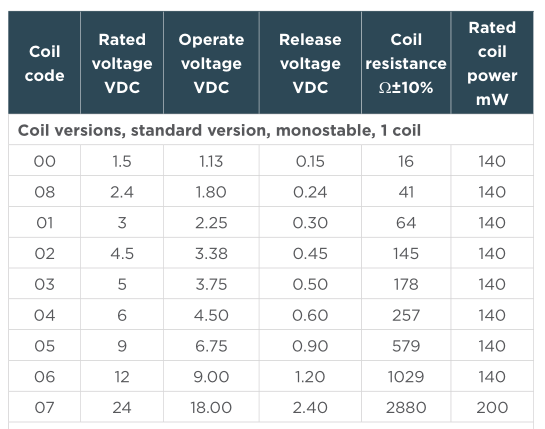Viewport: 545px width, 429px height.
Task: Select the 2880 coil resistance value
Action: [x=406, y=407]
